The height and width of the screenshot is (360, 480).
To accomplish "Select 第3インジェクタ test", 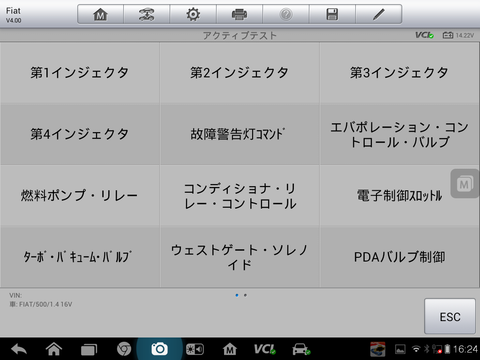I will [x=399, y=73].
